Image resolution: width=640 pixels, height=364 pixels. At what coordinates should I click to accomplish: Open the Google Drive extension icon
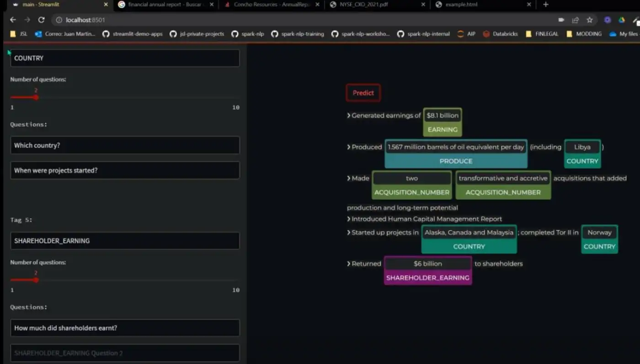pyautogui.click(x=622, y=20)
